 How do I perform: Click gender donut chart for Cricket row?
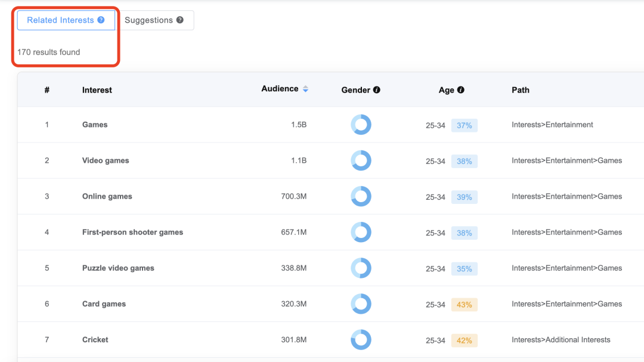(x=361, y=339)
